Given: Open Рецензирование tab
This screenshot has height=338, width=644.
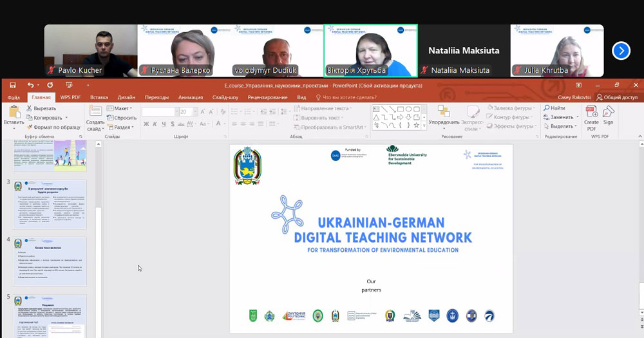Looking at the screenshot, I should tap(267, 97).
